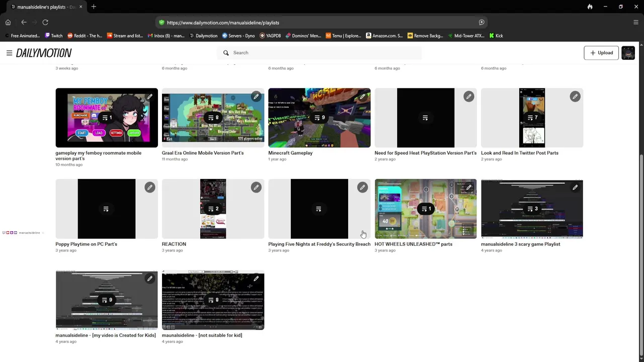Viewport: 644px width, 362px height.
Task: Open the Stream and list bookmark
Action: click(125, 36)
